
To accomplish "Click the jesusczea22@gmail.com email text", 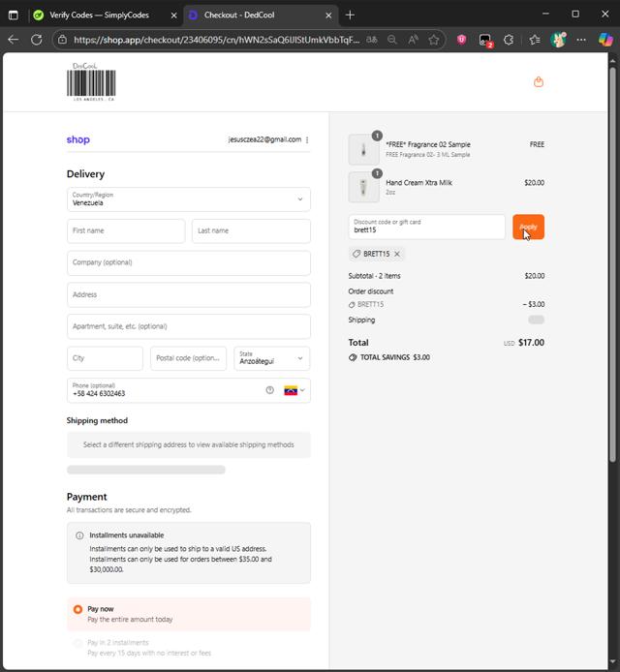I will 264,139.
